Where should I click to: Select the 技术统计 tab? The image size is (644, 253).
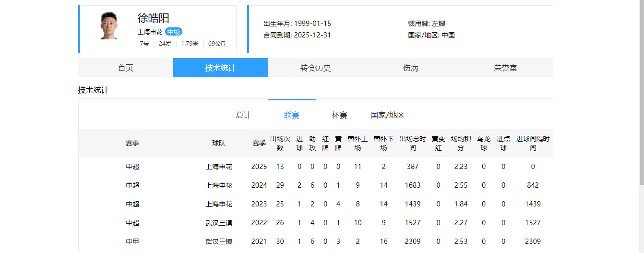pos(220,68)
